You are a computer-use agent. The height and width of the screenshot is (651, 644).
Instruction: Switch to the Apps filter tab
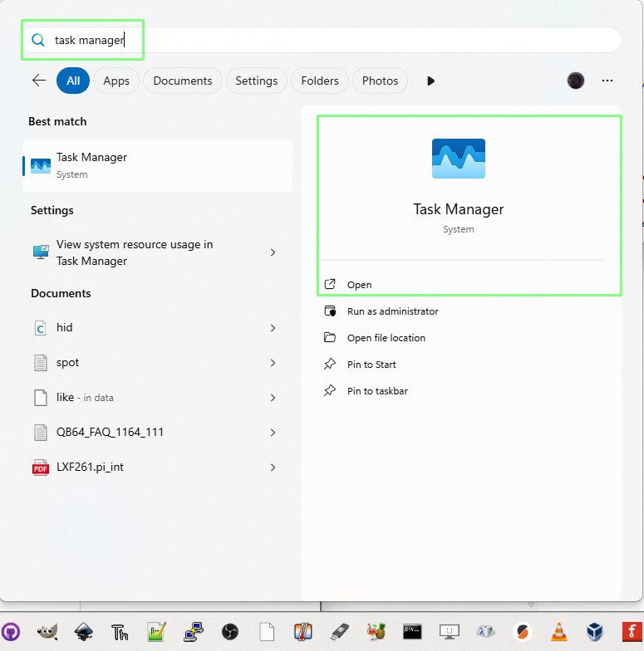click(116, 81)
